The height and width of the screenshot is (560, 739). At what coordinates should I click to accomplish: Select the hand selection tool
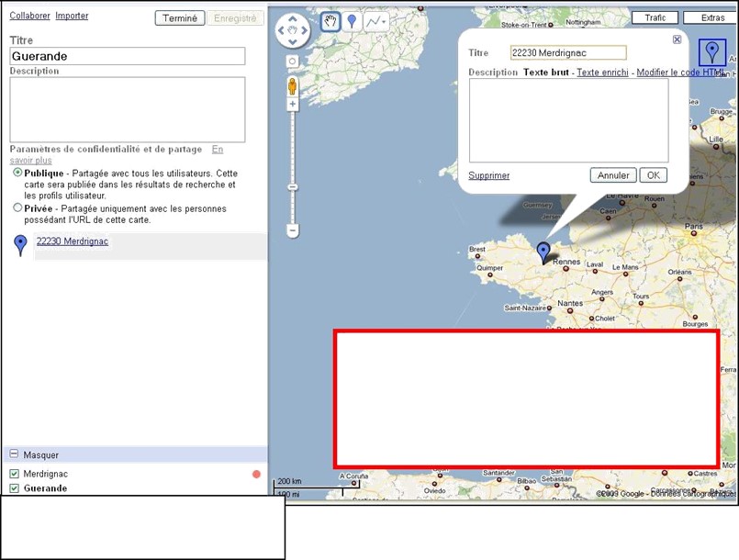pos(330,22)
